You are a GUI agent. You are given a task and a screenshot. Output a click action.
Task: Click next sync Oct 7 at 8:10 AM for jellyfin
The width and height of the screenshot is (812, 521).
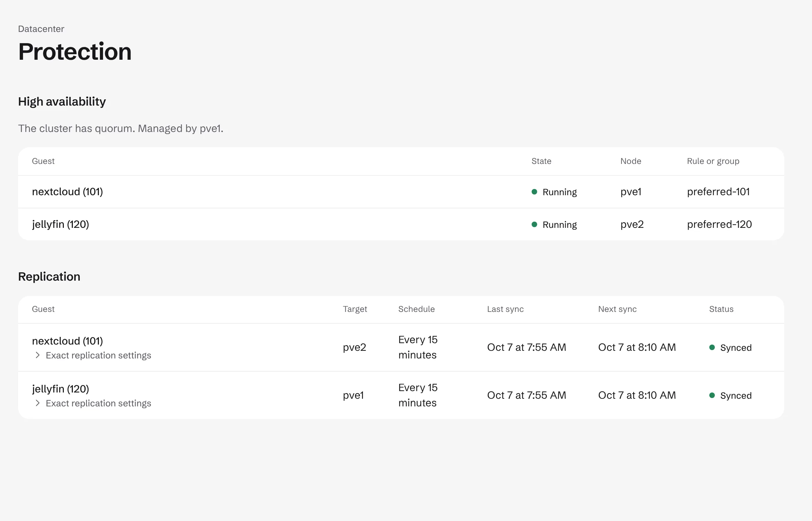click(x=637, y=395)
